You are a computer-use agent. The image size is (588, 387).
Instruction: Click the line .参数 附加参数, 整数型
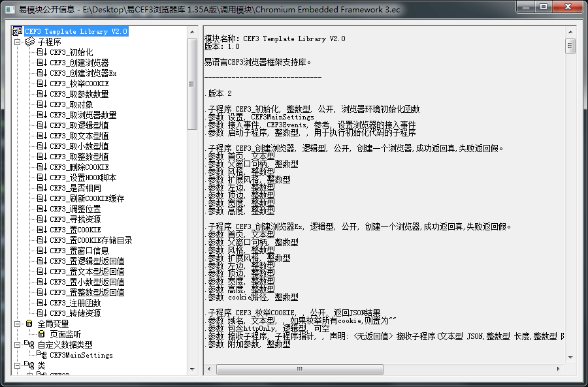(248, 345)
